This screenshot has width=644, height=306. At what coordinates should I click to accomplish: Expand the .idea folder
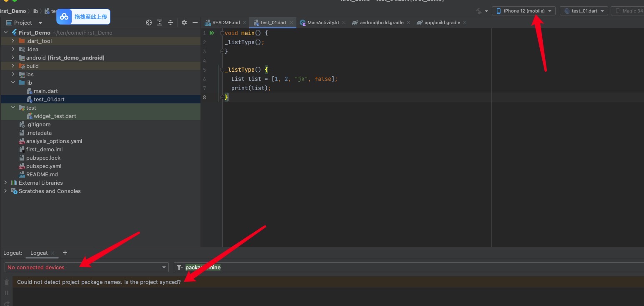pos(13,49)
